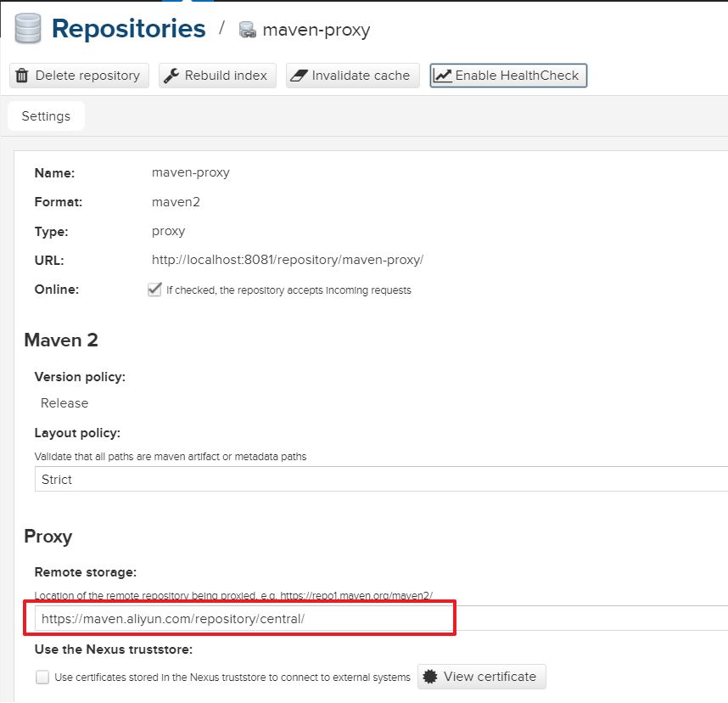Click the Maven 2 section heading
Screen dimensions: 728x703
pyautogui.click(x=61, y=340)
